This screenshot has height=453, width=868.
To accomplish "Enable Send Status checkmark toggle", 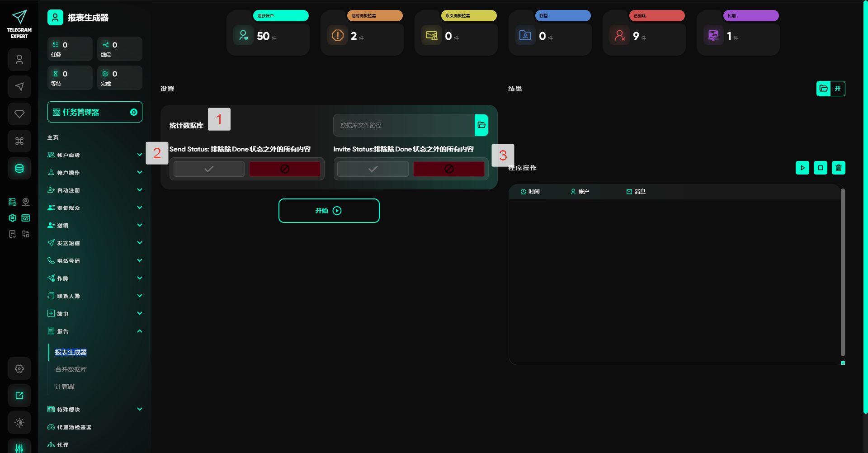I will point(209,169).
